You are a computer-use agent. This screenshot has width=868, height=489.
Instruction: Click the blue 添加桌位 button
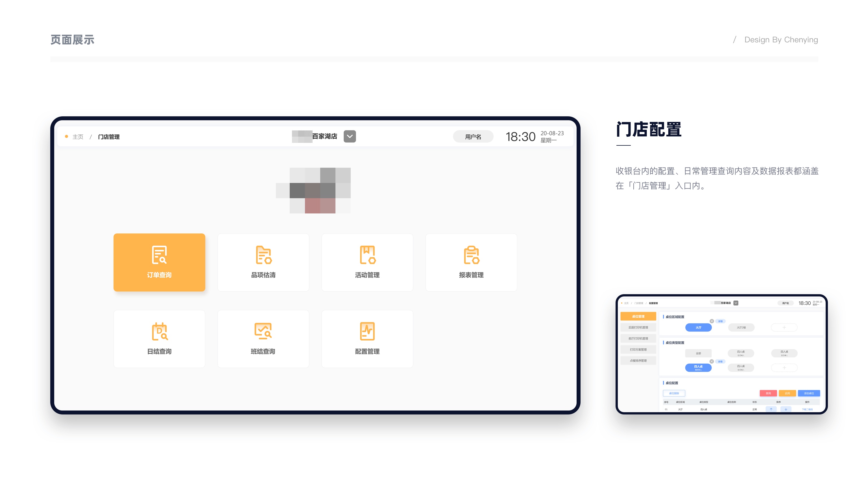coord(808,393)
